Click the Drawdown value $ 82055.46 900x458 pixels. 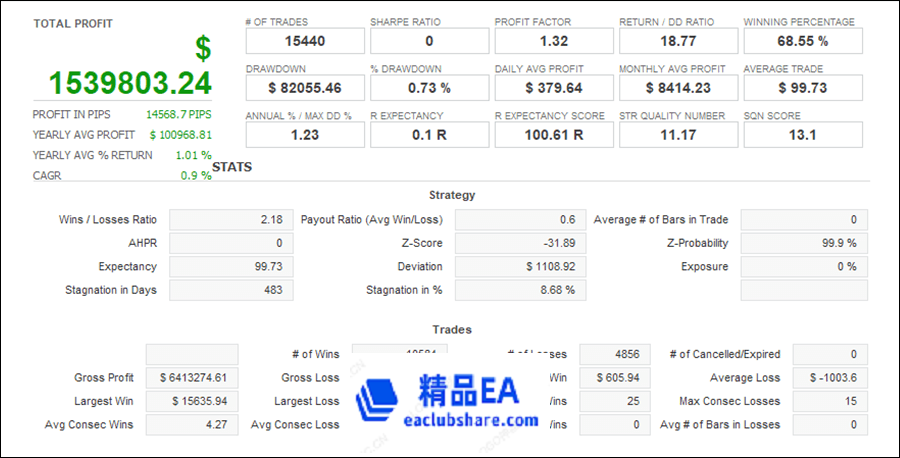click(x=305, y=88)
